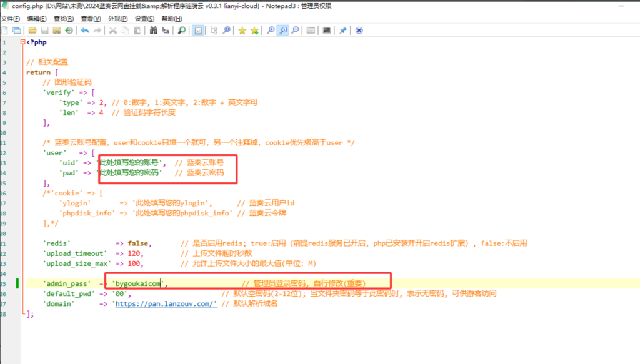Click the https://pan.lanzouv.com/ URL

click(x=166, y=304)
